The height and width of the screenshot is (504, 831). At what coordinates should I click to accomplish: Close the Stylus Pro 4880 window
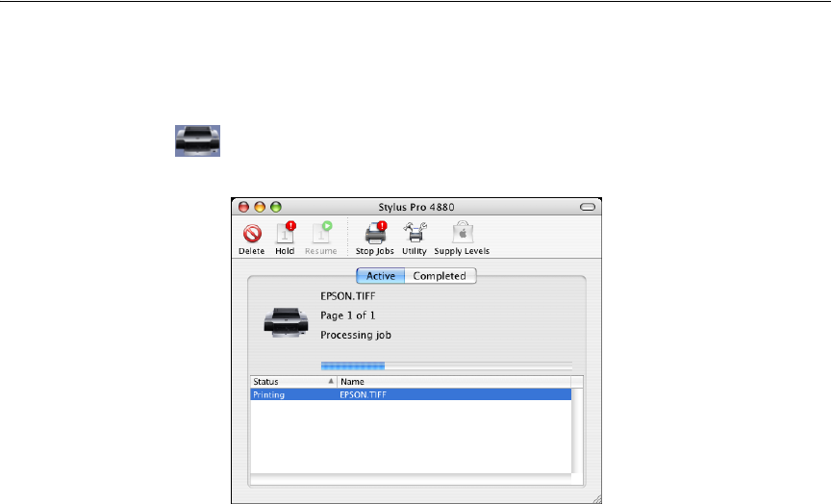click(x=243, y=207)
